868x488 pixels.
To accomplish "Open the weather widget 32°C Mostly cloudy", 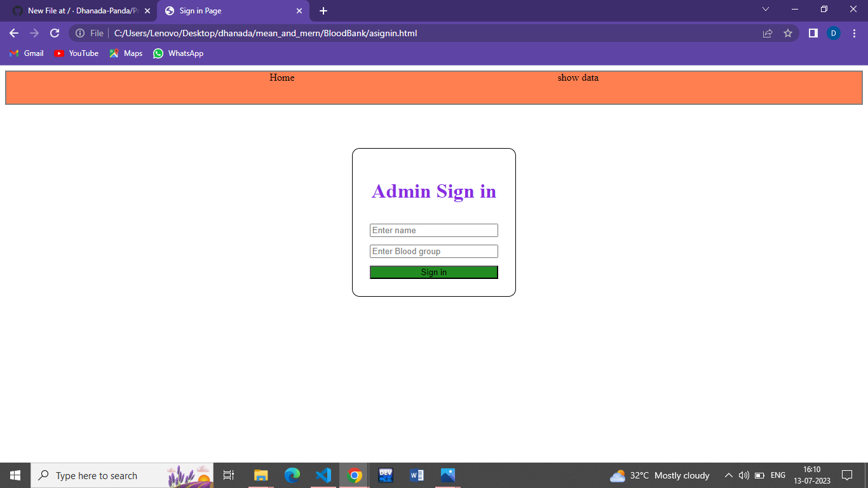I will [x=660, y=475].
